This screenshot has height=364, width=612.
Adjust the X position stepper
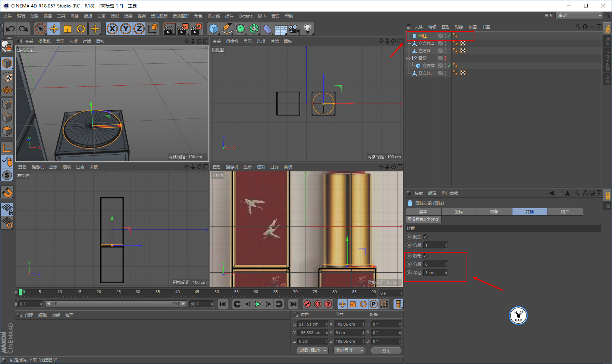[x=327, y=324]
